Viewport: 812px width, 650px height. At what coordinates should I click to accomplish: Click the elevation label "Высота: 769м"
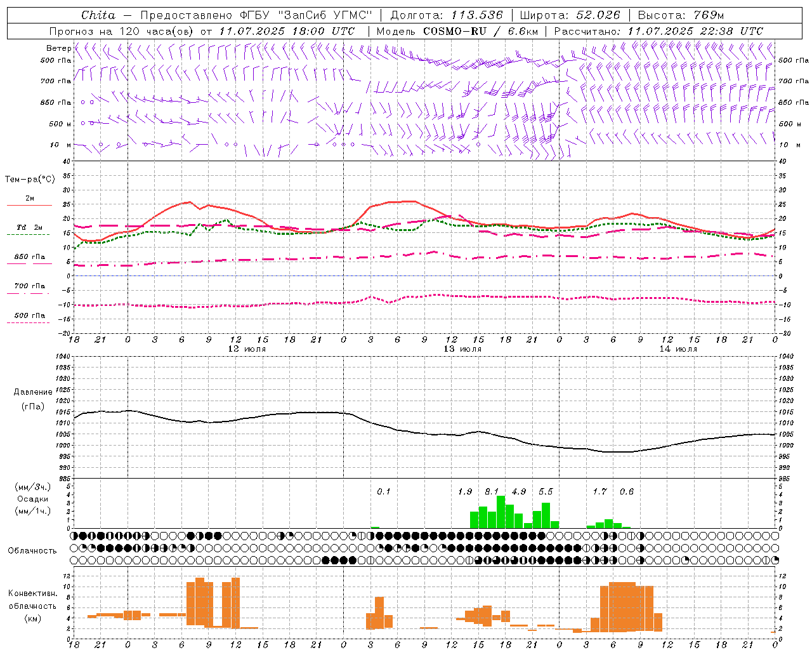(x=681, y=15)
